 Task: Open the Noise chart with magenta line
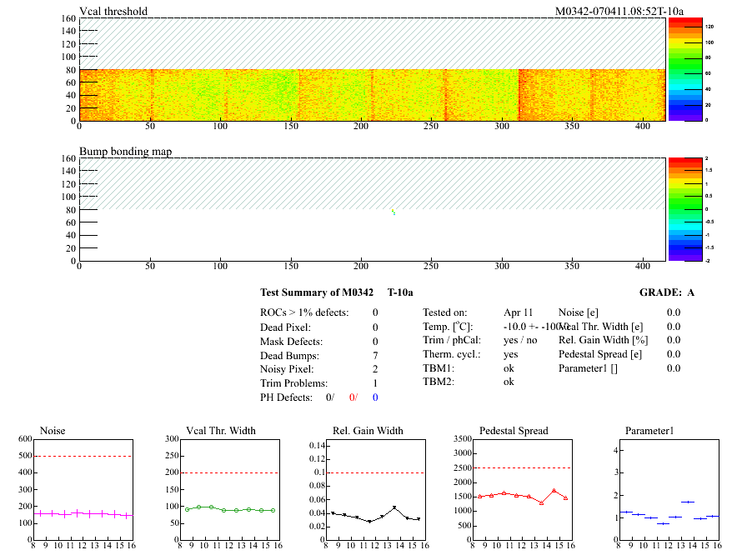[x=83, y=490]
